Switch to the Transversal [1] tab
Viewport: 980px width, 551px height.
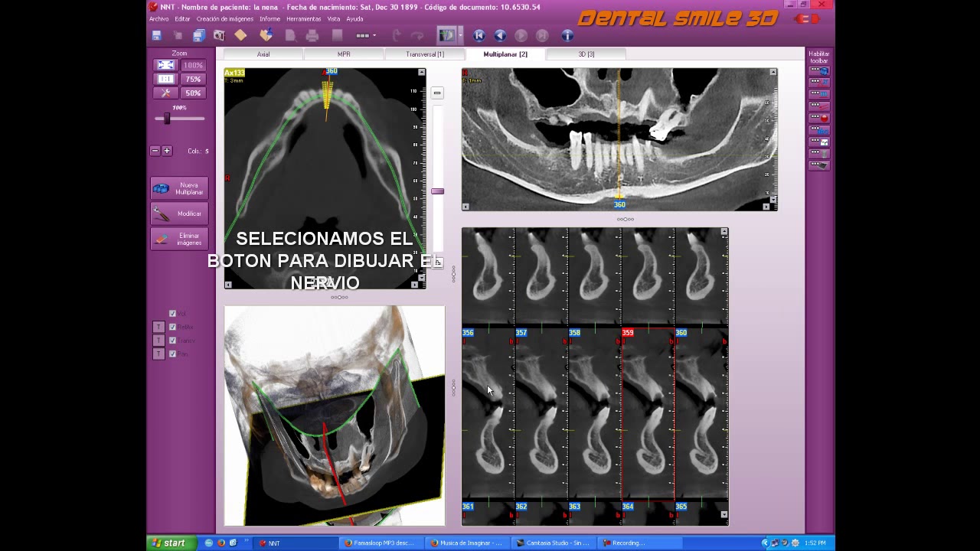[425, 54]
